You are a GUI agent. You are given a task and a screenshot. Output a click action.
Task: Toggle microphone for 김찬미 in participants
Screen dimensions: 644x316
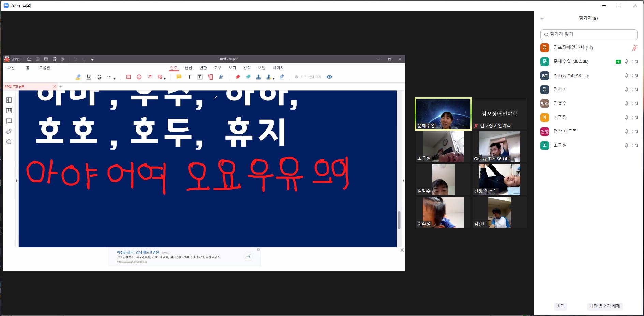(626, 90)
